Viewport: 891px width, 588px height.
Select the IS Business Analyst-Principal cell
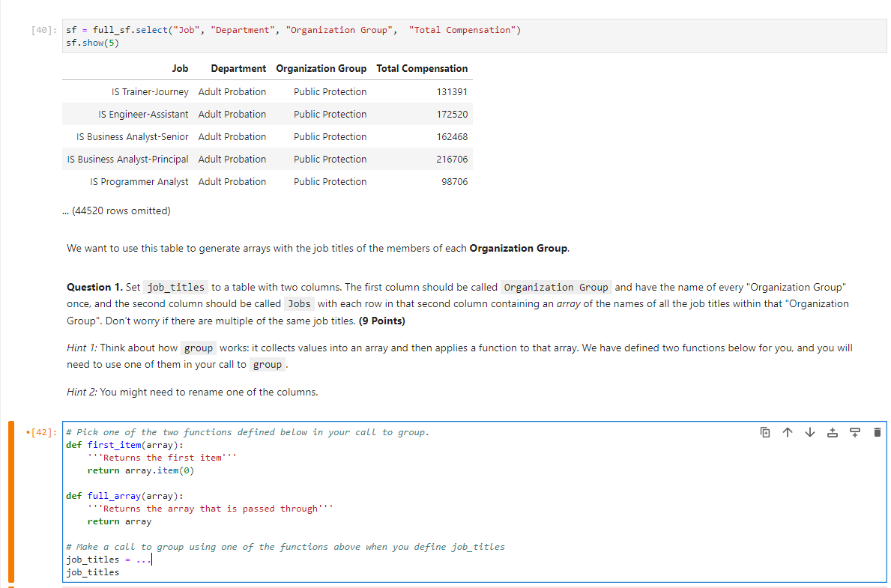click(x=128, y=159)
